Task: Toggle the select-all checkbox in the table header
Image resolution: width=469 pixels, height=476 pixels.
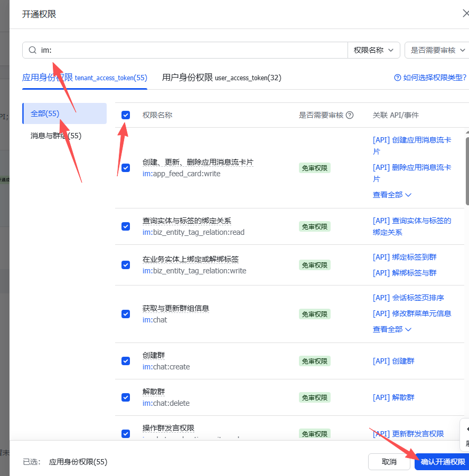Action: [x=126, y=115]
